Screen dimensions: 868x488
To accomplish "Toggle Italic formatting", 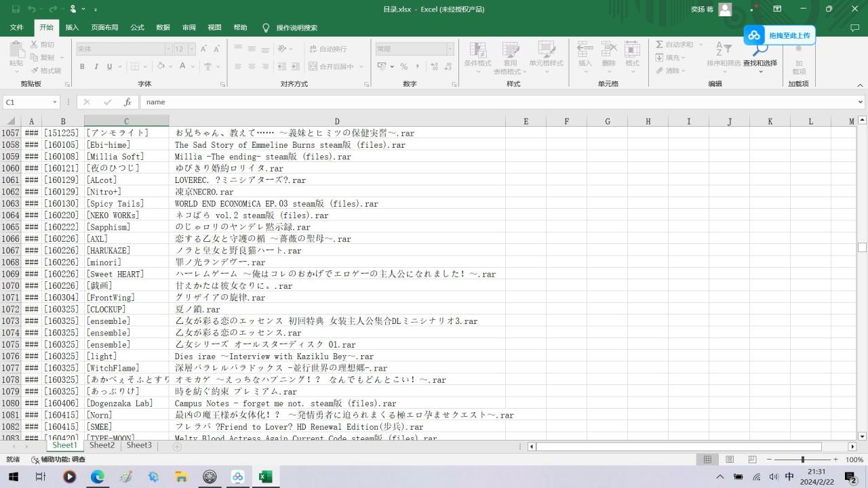I will tap(96, 66).
